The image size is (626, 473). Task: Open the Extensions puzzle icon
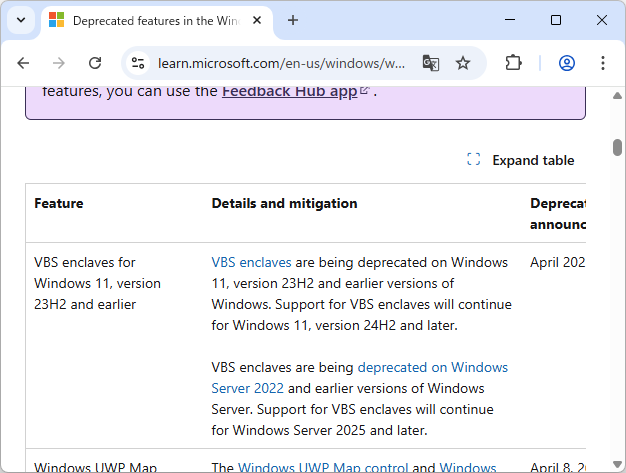pyautogui.click(x=514, y=63)
